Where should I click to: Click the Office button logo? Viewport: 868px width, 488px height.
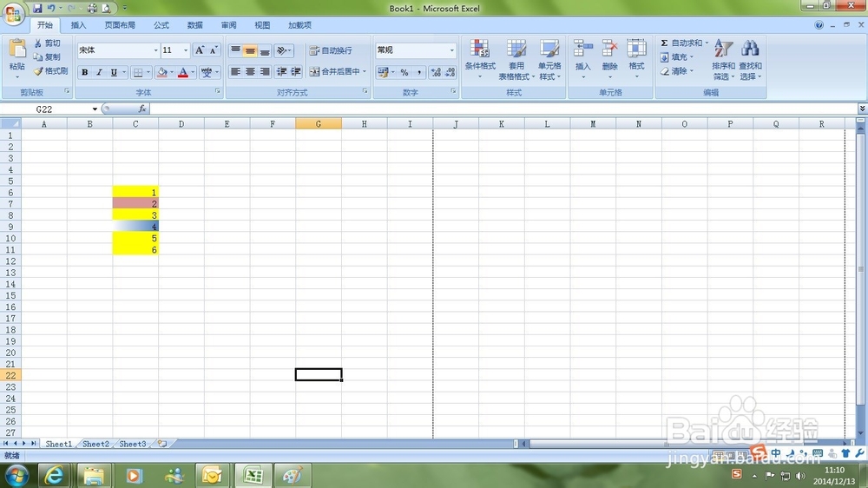(x=13, y=13)
